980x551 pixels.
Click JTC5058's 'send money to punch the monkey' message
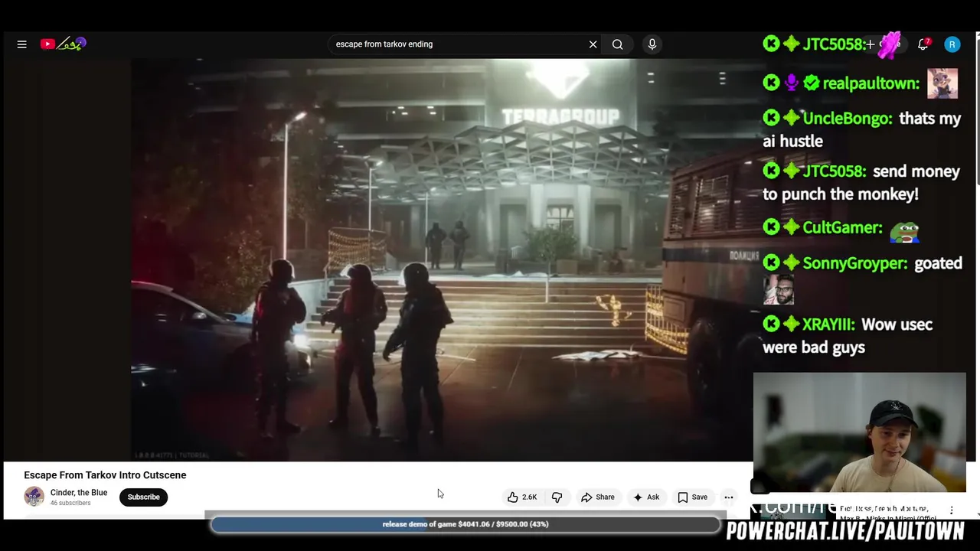coord(861,183)
